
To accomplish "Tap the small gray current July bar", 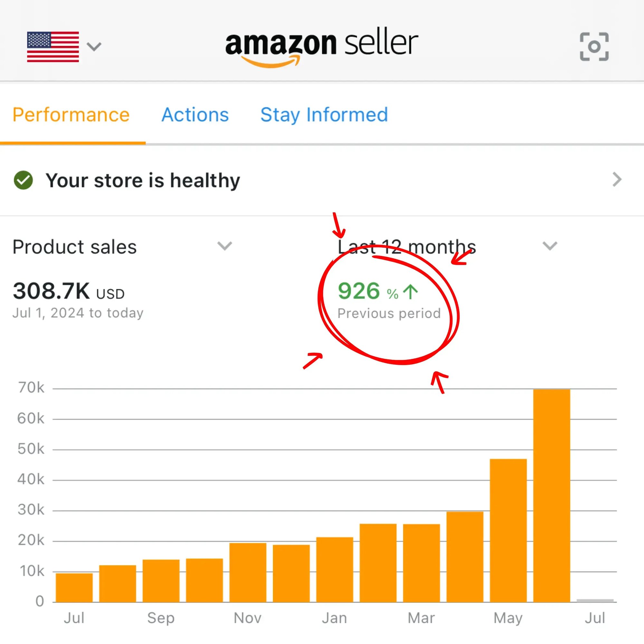I will [595, 601].
